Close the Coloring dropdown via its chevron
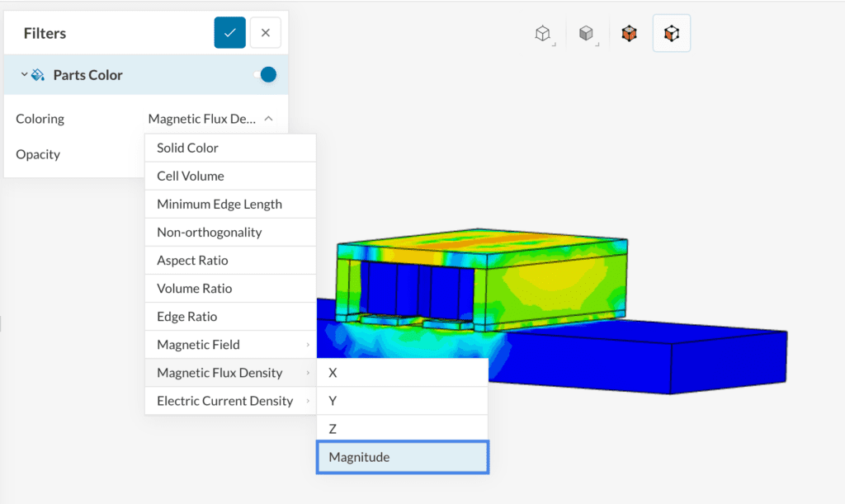 pos(268,119)
